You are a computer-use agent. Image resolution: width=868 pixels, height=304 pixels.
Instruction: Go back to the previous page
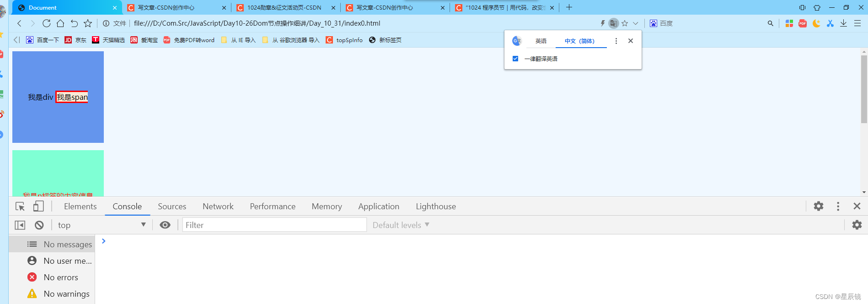pyautogui.click(x=19, y=23)
